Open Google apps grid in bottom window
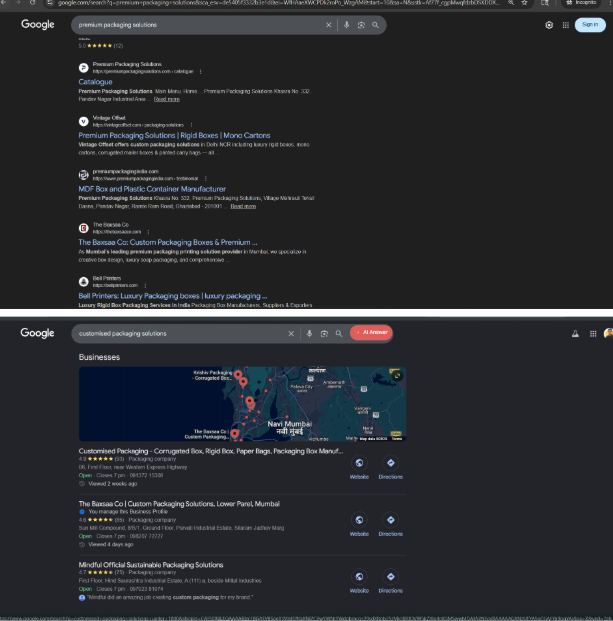The height and width of the screenshot is (621, 613). tap(593, 334)
